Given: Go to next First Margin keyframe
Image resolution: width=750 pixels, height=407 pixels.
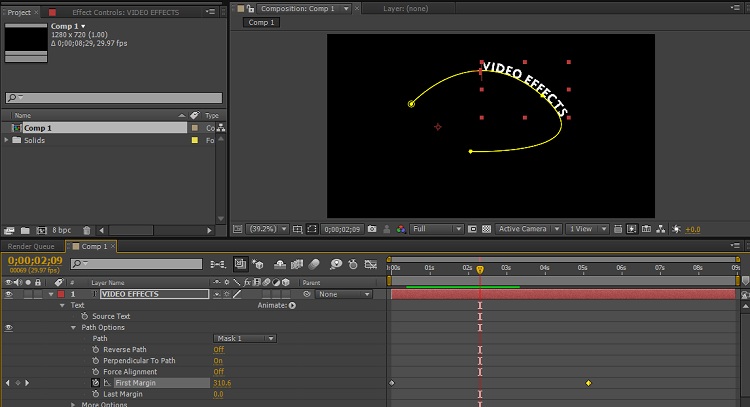Looking at the screenshot, I should pyautogui.click(x=27, y=383).
